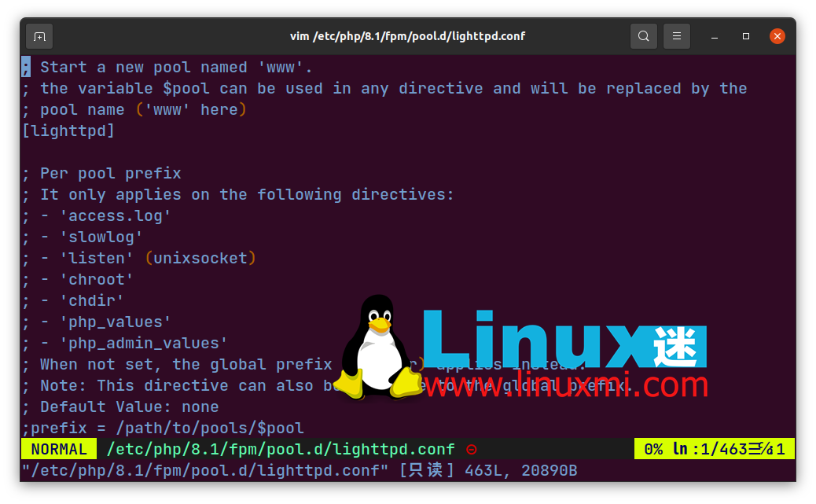Click the line "pool name ('www' here)"
This screenshot has width=816, height=504.
[134, 110]
